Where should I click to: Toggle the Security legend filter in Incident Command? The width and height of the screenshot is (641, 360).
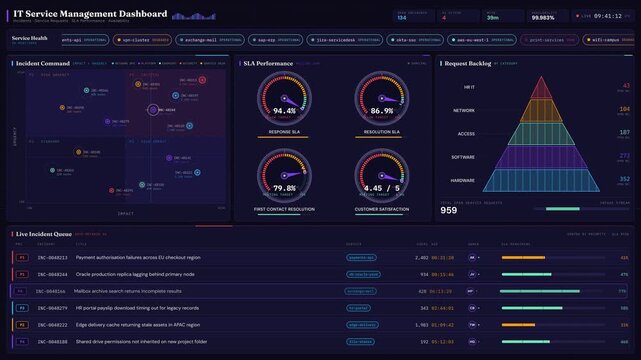tap(189, 64)
